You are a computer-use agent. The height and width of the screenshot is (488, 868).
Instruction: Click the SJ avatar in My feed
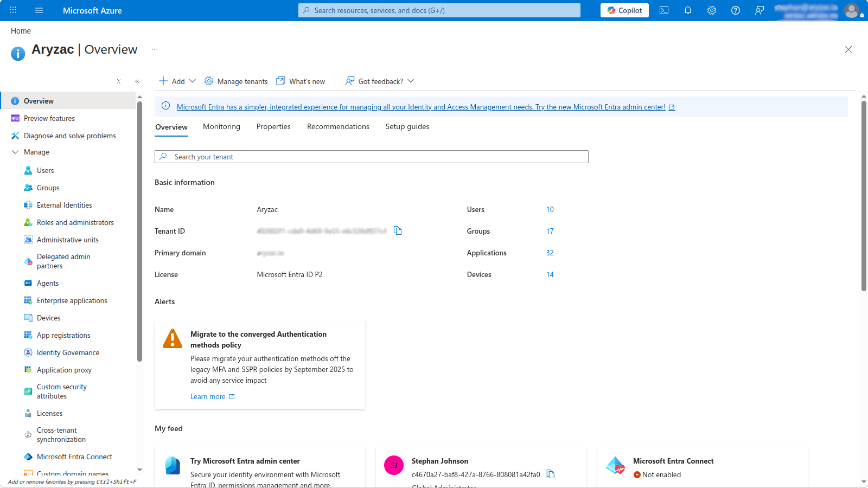[x=394, y=465]
